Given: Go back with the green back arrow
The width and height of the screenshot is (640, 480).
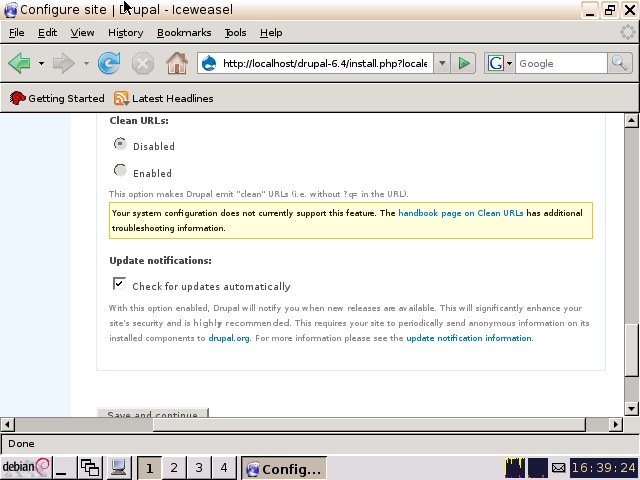Looking at the screenshot, I should pos(19,63).
